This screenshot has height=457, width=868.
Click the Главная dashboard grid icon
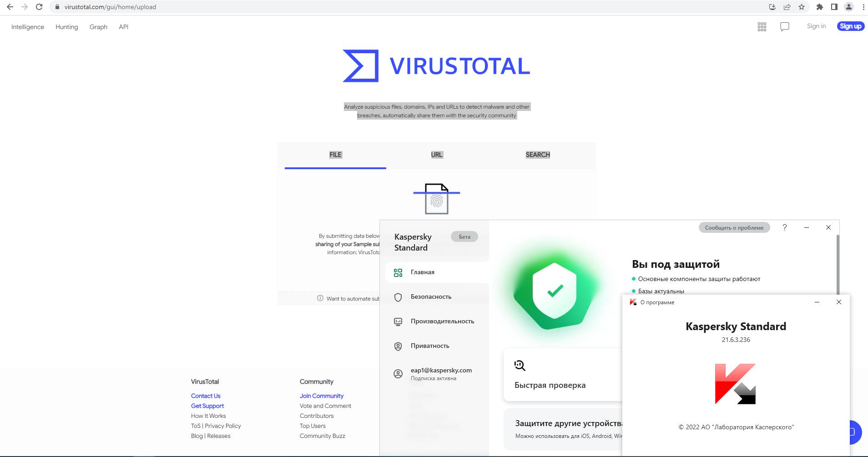pyautogui.click(x=398, y=272)
